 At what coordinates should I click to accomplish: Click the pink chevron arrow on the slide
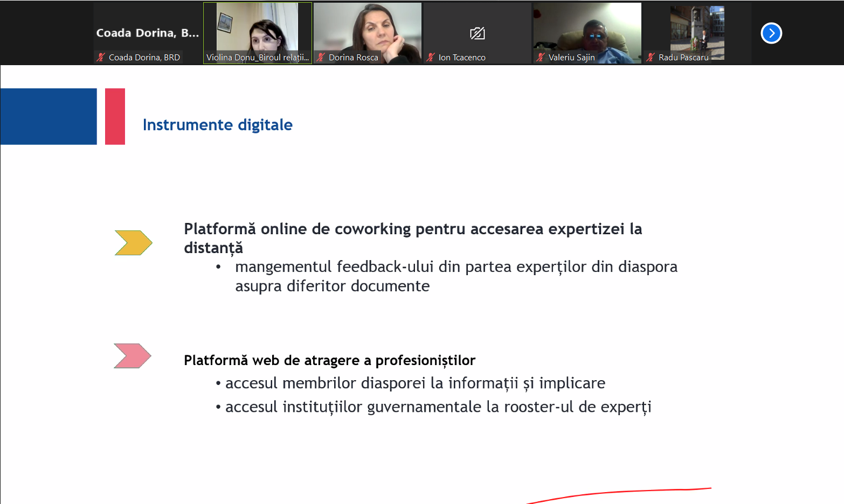click(133, 356)
